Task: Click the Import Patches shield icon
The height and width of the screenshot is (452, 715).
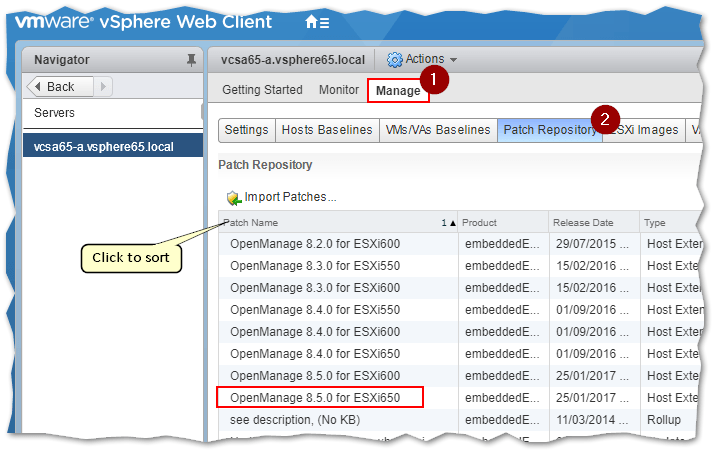Action: (x=234, y=198)
